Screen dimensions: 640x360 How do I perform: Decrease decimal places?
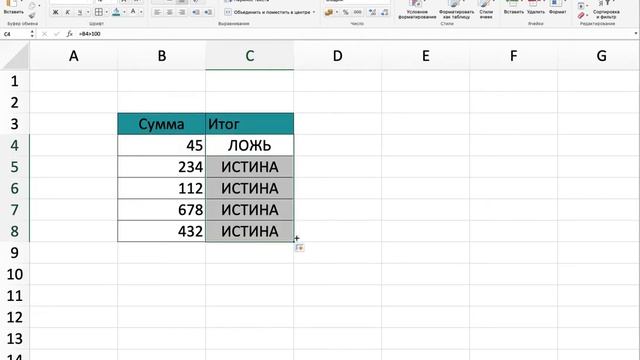tap(384, 12)
